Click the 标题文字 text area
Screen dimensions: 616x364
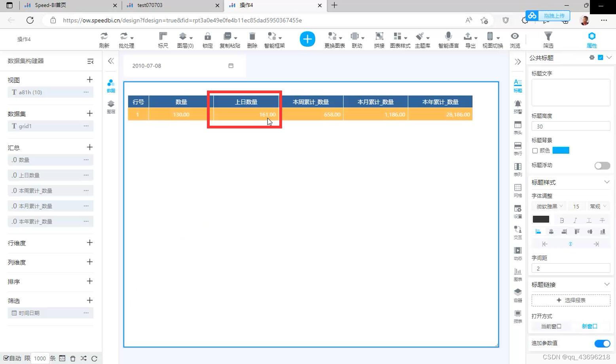pyautogui.click(x=571, y=92)
